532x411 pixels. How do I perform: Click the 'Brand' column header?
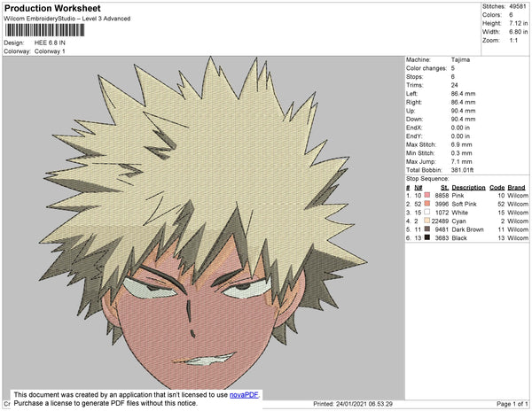point(516,188)
